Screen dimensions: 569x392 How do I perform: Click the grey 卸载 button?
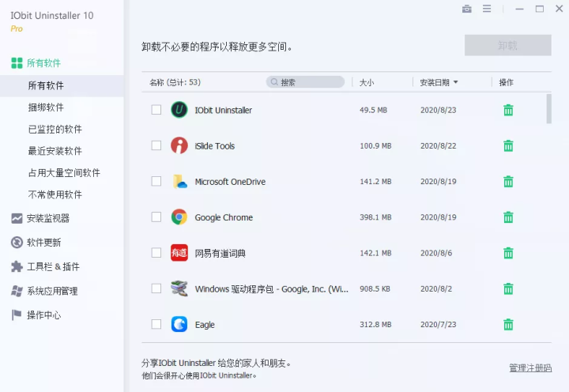(507, 45)
